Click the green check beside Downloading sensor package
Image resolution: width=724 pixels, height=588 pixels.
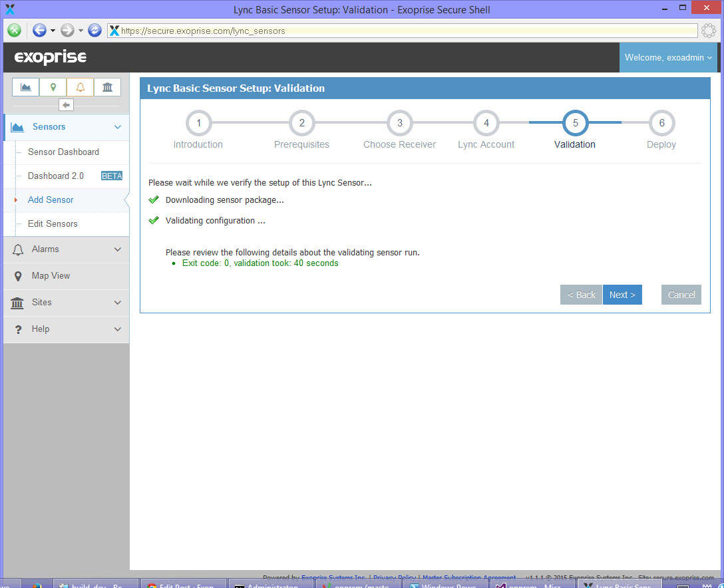pyautogui.click(x=154, y=200)
